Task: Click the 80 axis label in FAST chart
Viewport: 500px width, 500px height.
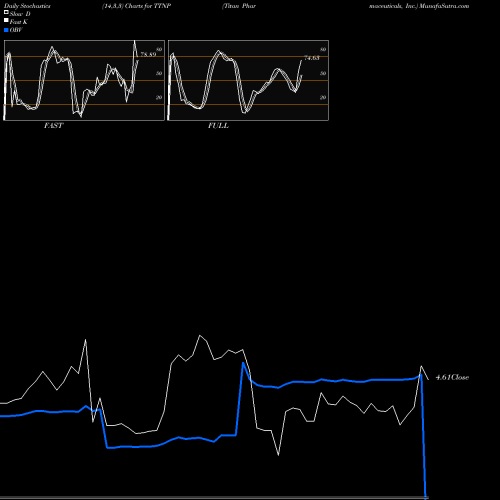Action: click(x=159, y=49)
